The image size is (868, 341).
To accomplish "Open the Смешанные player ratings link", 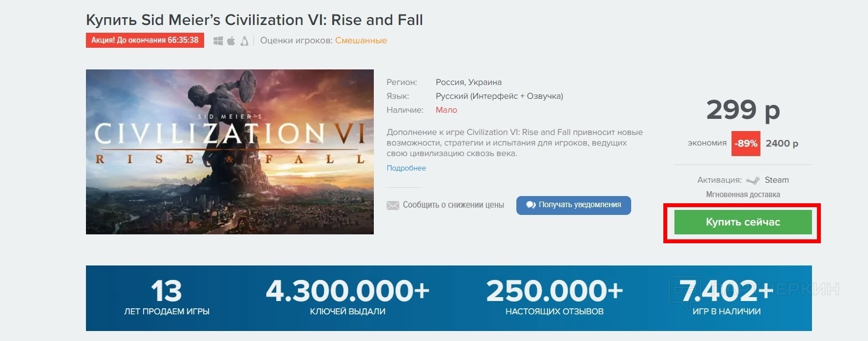I will 361,41.
